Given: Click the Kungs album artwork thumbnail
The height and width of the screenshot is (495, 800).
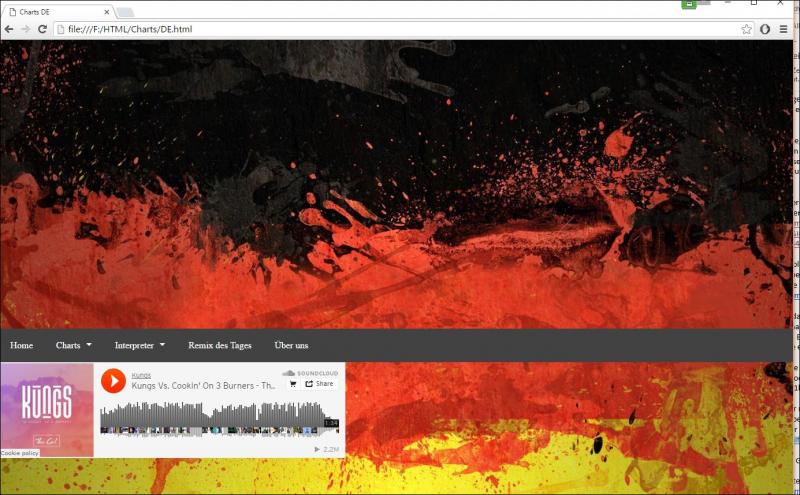Looking at the screenshot, I should [x=47, y=410].
